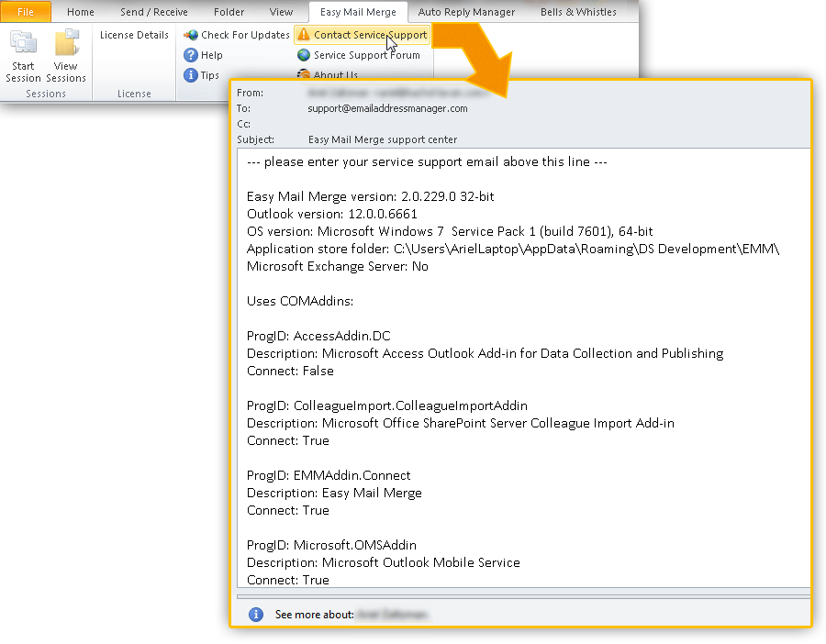Switch to the View tab
The width and height of the screenshot is (826, 644).
[x=281, y=12]
